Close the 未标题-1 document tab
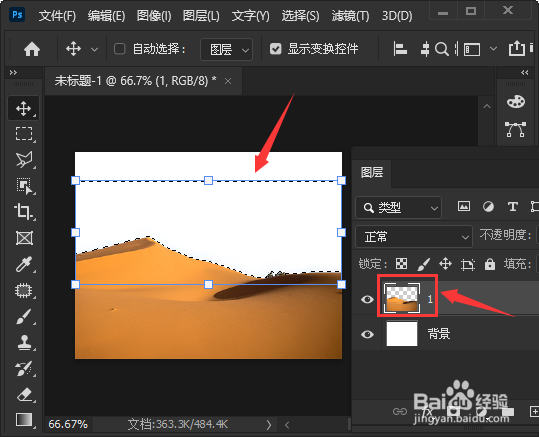The height and width of the screenshot is (437, 539). click(228, 81)
